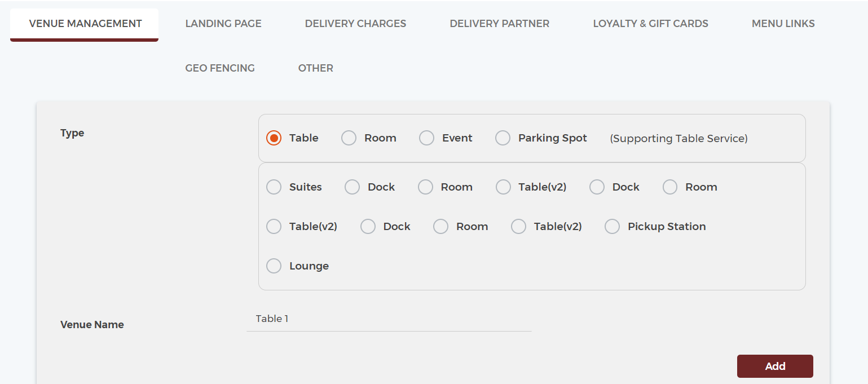The image size is (868, 384).
Task: Select the Parking Spot radio button
Action: click(503, 138)
